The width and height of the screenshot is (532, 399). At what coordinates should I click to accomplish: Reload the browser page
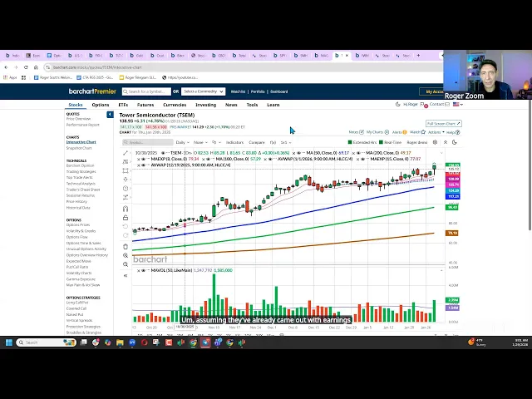click(26, 67)
